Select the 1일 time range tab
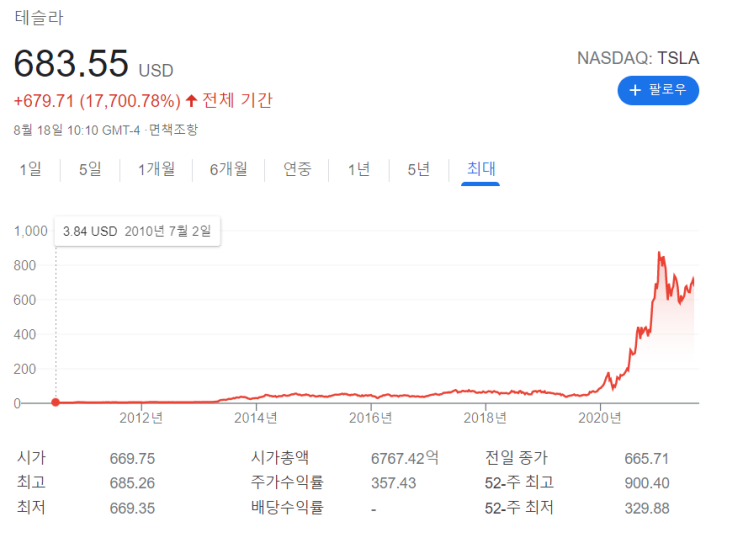Image resolution: width=743 pixels, height=538 pixels. pos(30,169)
